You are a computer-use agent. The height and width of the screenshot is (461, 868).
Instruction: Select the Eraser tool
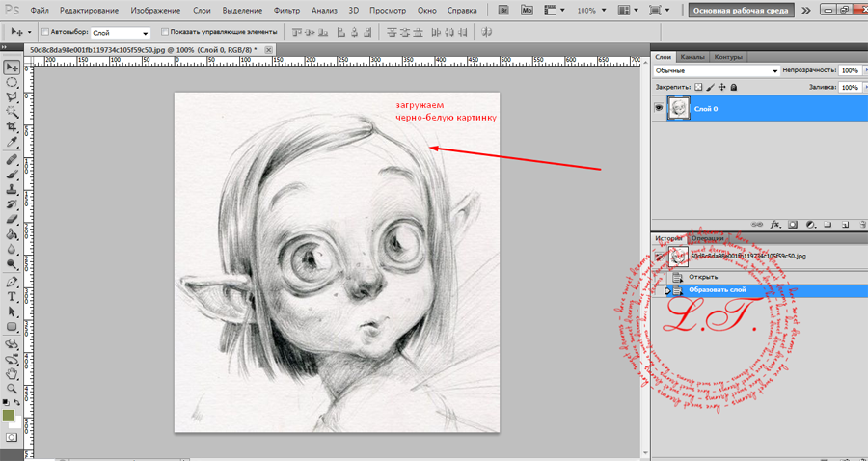12,220
